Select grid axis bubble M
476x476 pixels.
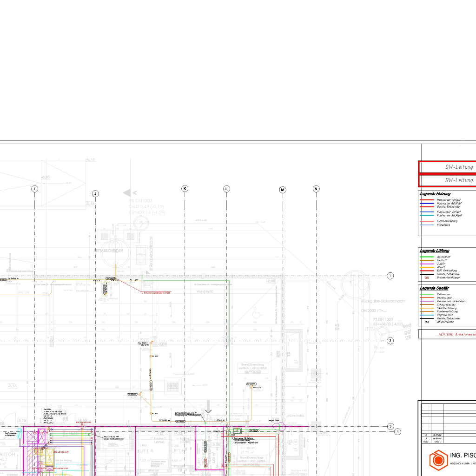click(x=283, y=190)
